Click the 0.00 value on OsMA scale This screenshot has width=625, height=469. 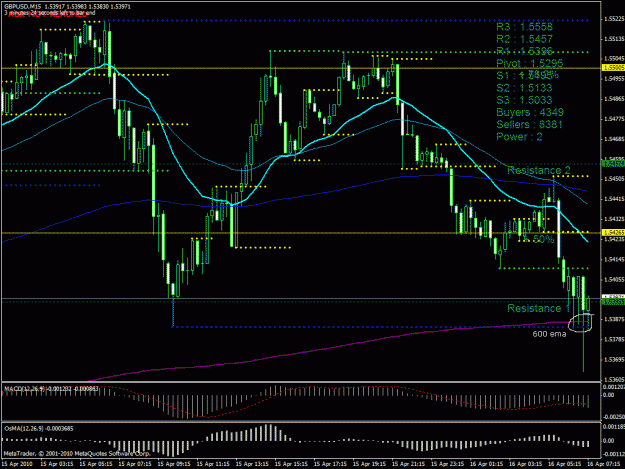coord(609,440)
